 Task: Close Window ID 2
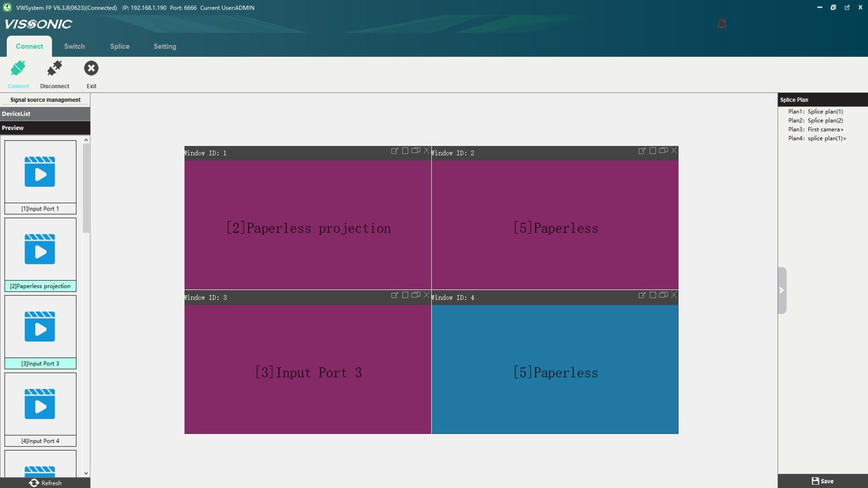tap(674, 151)
